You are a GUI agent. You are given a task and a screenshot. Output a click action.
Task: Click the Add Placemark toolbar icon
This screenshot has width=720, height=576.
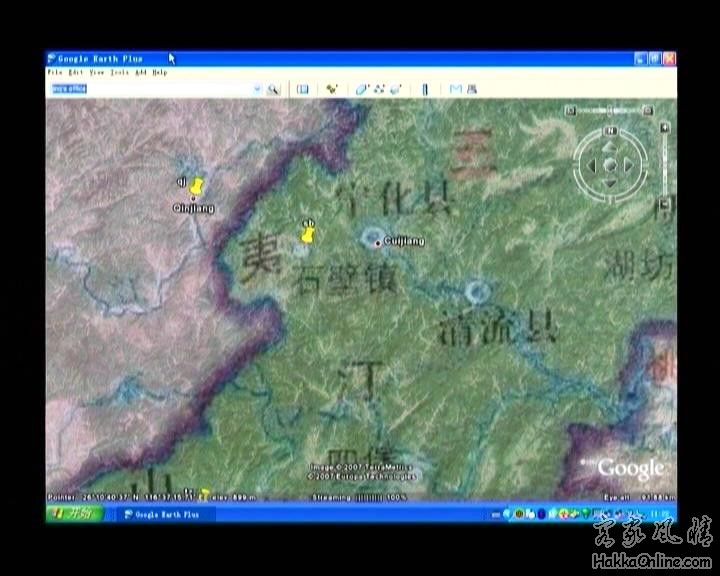pos(332,89)
